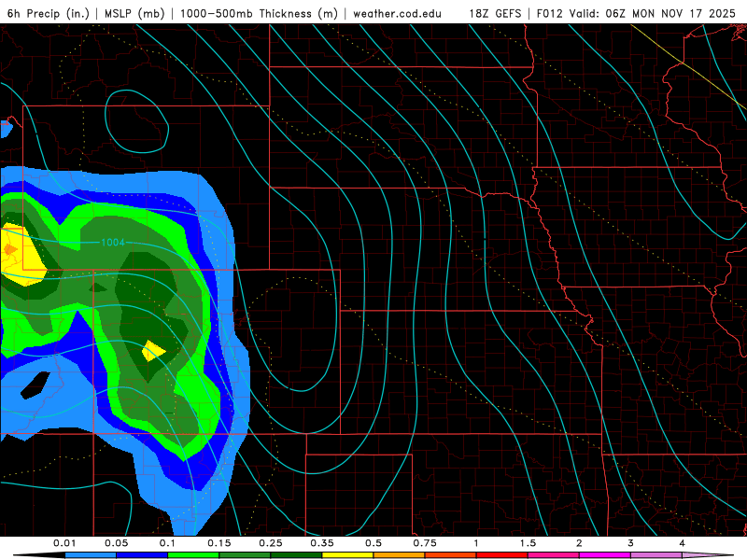Click the 1.5 colorbar value label
The width and height of the screenshot is (747, 560).
(x=528, y=543)
